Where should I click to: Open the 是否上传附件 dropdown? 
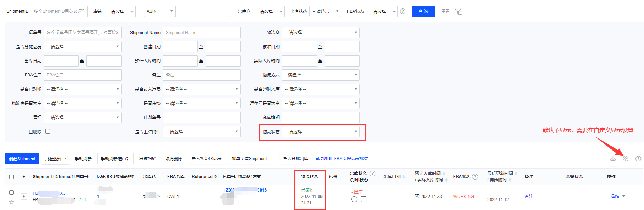tap(201, 132)
